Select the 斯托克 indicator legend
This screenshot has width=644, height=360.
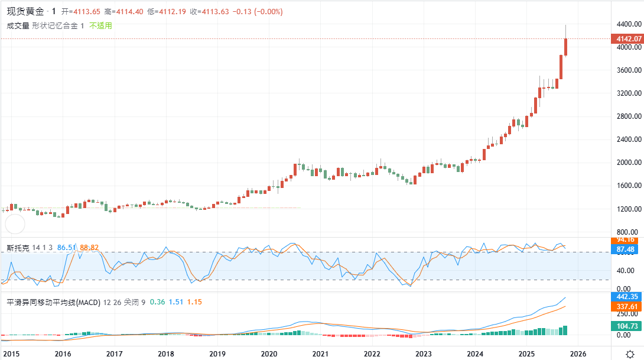pyautogui.click(x=18, y=247)
